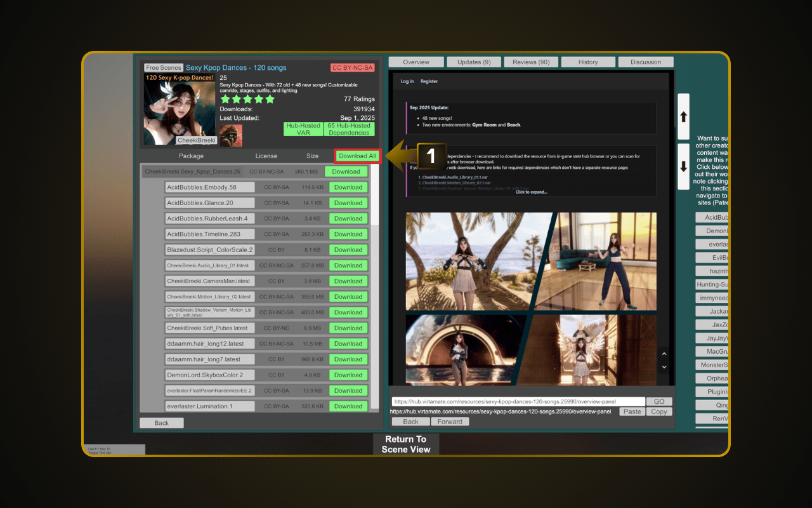Click the URL address input field

(x=518, y=401)
